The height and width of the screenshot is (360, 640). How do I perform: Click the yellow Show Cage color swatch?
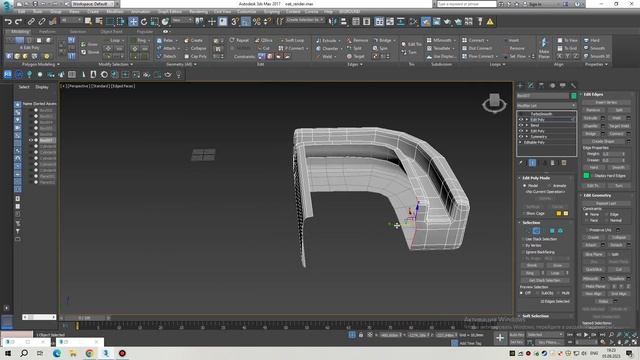point(559,213)
